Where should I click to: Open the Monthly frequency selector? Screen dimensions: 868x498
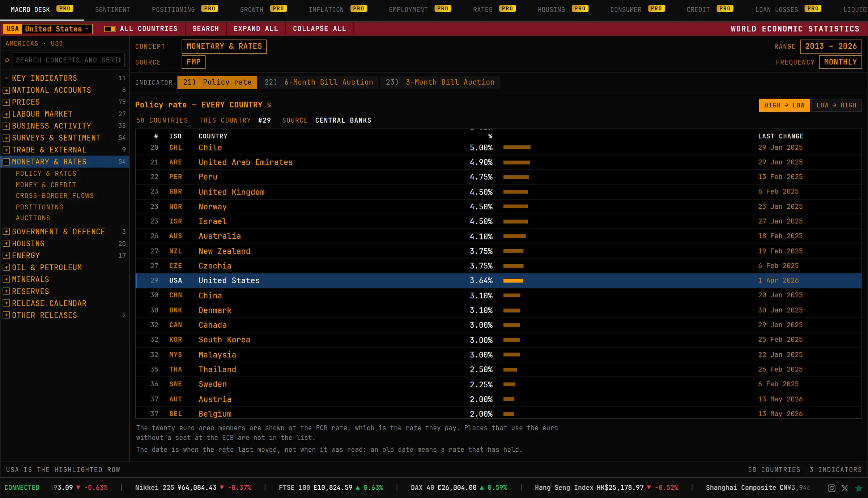[841, 62]
